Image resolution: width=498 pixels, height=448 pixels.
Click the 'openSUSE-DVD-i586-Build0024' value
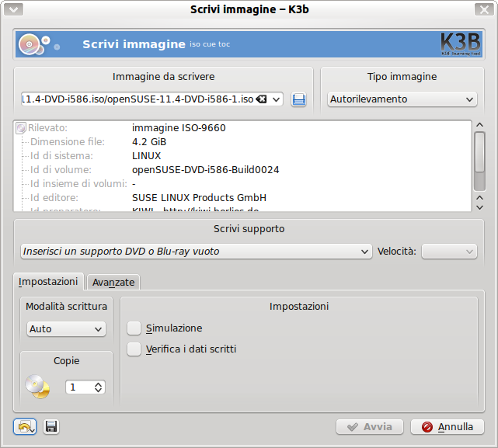[x=205, y=170]
